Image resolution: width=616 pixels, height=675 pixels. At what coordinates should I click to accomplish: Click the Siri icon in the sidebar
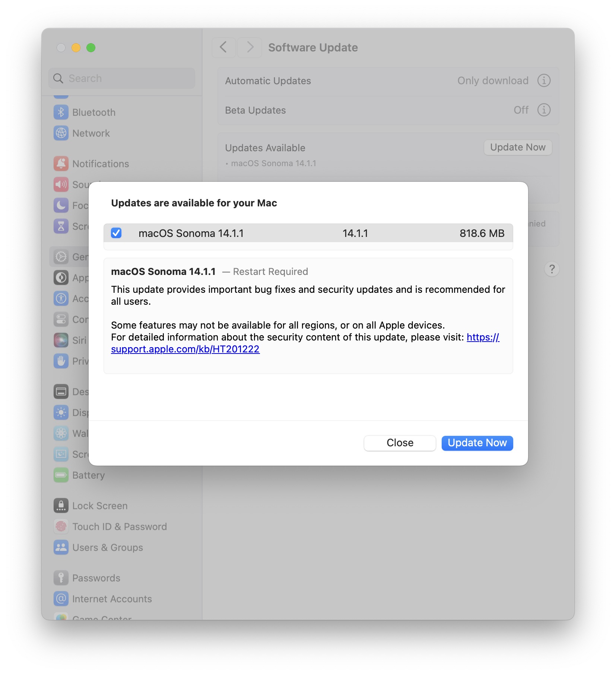click(61, 340)
